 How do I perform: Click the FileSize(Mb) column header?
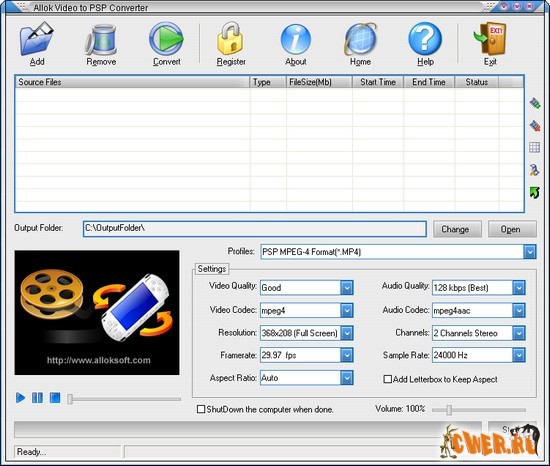point(319,82)
